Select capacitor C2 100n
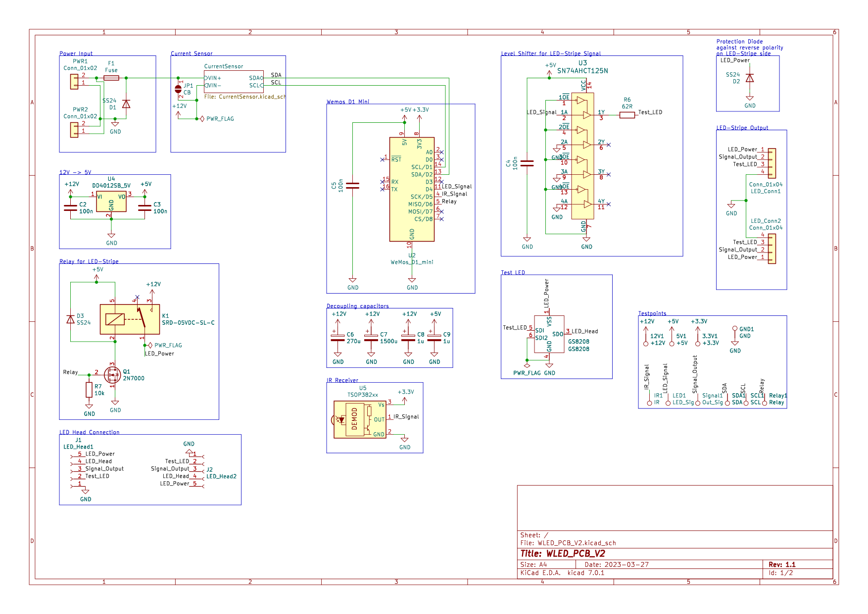Viewport: 868px width, 614px height. click(71, 207)
